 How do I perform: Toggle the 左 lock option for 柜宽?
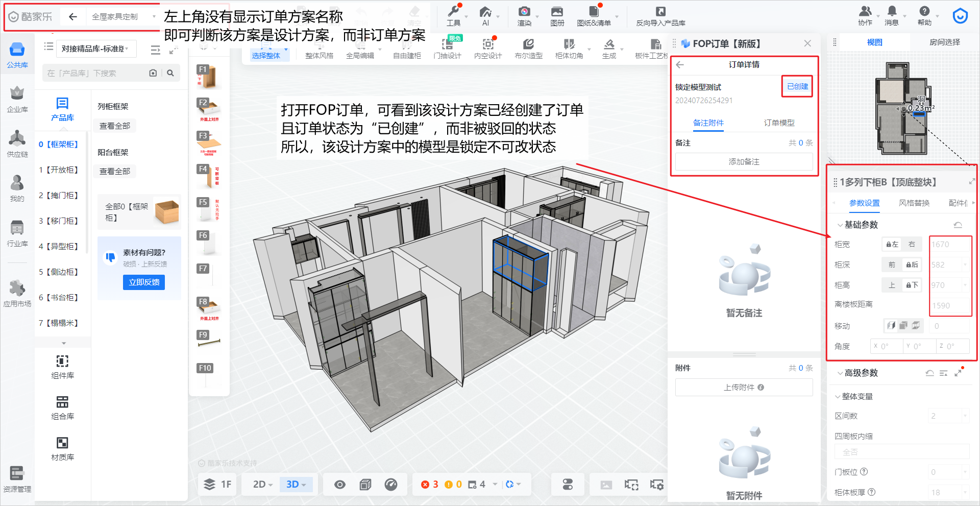click(892, 245)
